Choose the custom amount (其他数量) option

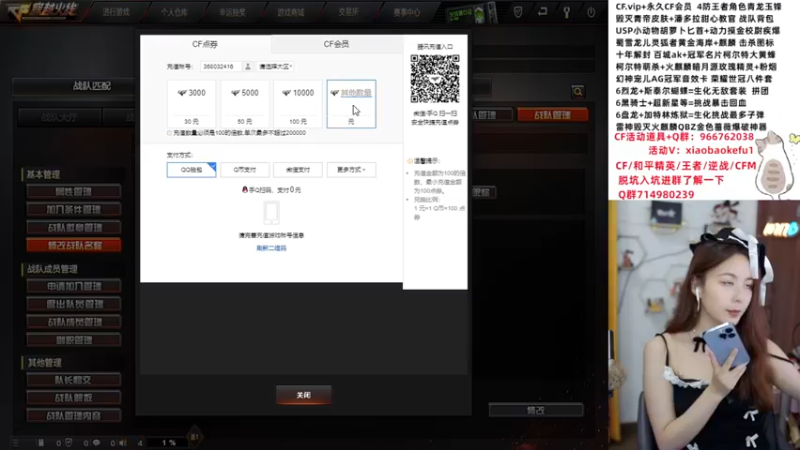[351, 104]
